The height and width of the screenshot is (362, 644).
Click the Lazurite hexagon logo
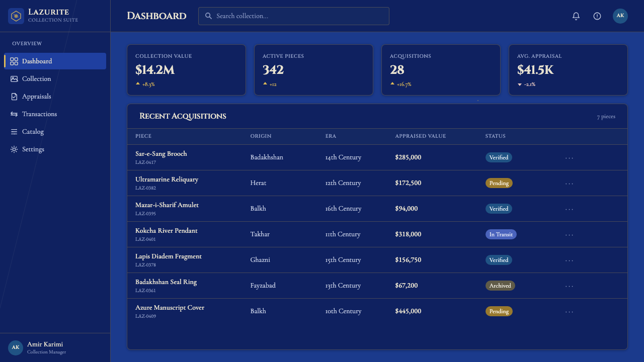[x=16, y=16]
